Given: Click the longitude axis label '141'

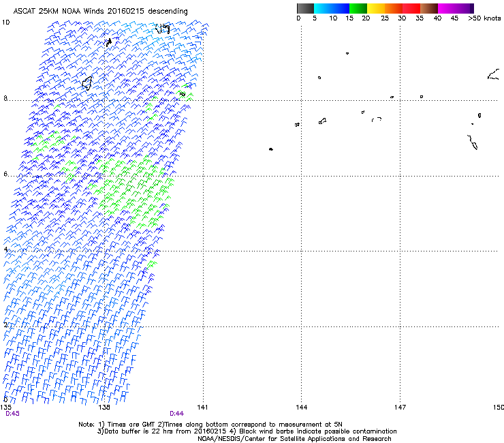Looking at the screenshot, I should click(x=202, y=408).
